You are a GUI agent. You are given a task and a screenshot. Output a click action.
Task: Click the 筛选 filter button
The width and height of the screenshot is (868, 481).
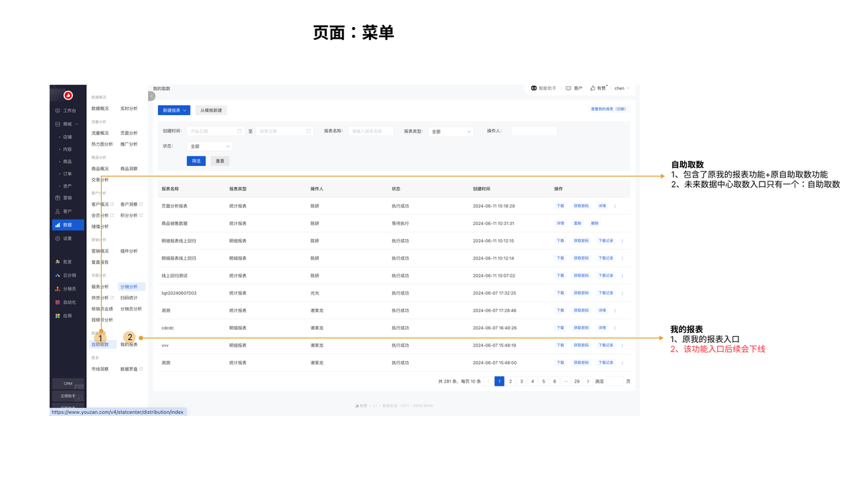coord(196,161)
